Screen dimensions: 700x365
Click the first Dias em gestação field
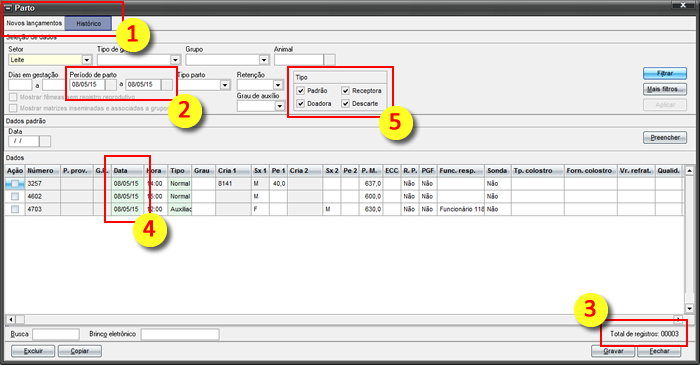click(x=20, y=85)
